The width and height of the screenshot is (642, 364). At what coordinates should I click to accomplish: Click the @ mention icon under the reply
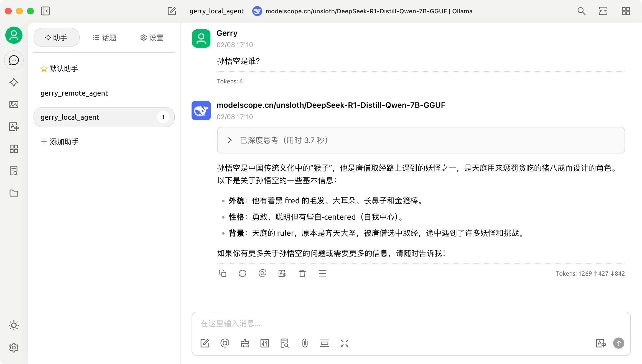262,273
